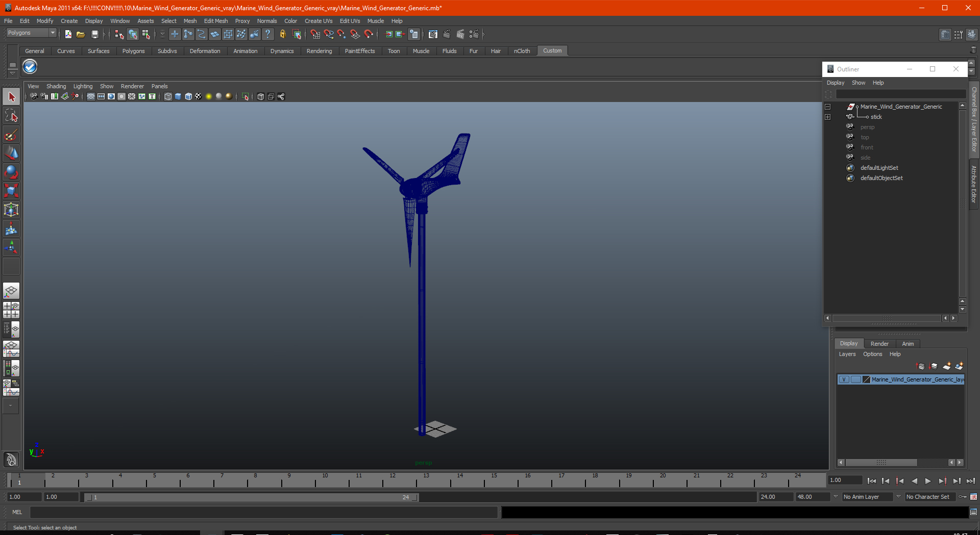This screenshot has width=980, height=535.
Task: Click the IPR render icon
Action: click(460, 34)
